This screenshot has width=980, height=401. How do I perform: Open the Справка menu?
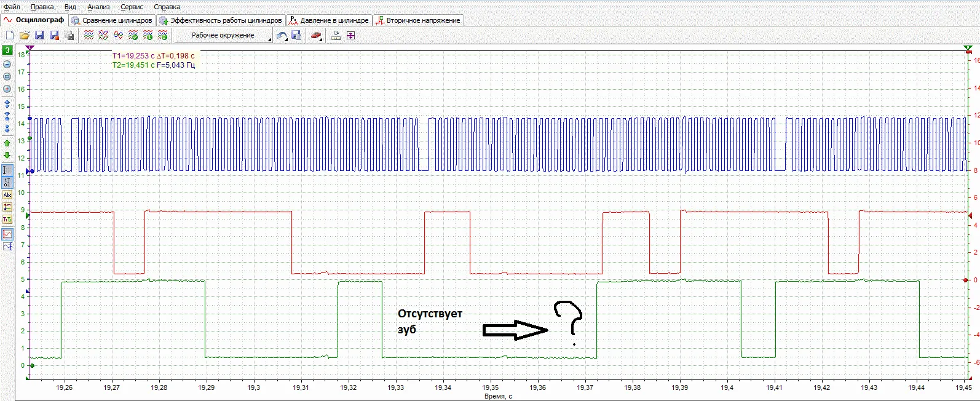coord(167,7)
